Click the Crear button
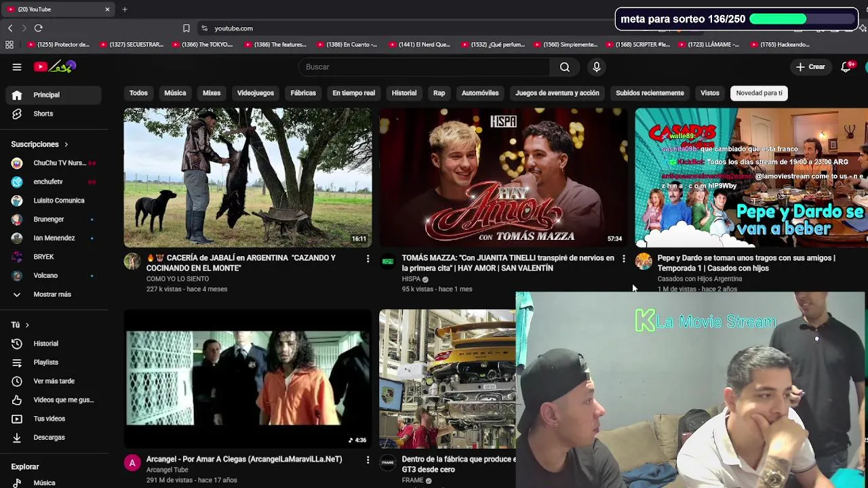The image size is (868, 488). (810, 66)
